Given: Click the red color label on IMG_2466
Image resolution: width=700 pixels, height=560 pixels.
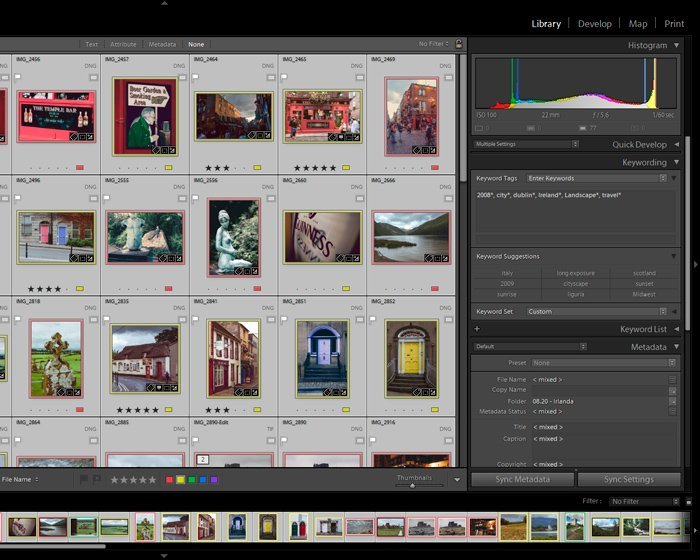Looking at the screenshot, I should [80, 167].
